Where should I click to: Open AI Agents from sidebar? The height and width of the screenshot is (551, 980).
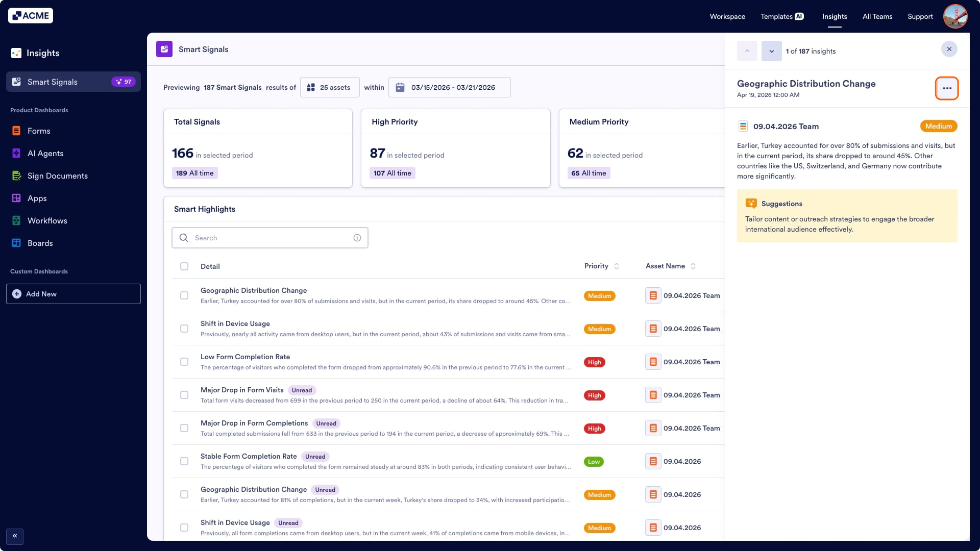coord(45,154)
